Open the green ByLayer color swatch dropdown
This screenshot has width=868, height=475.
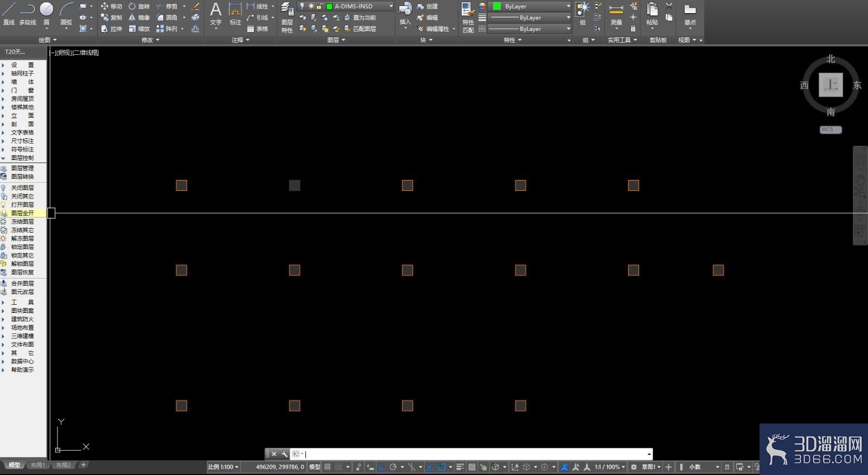[x=531, y=6]
